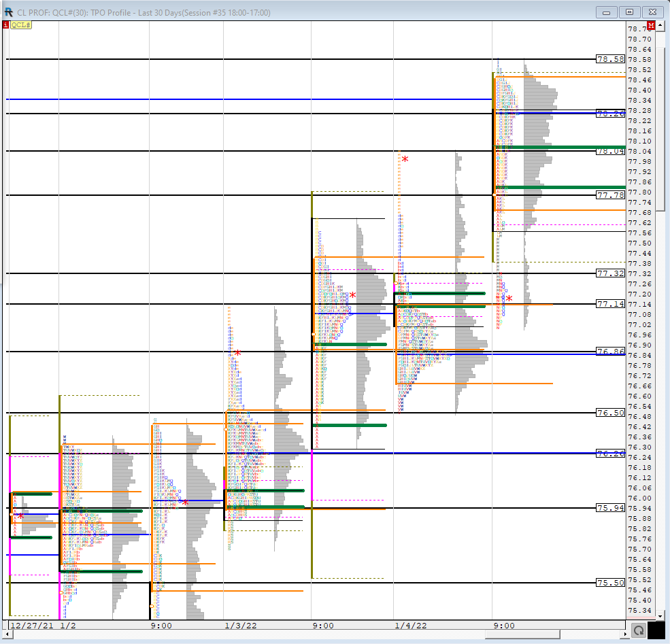Image resolution: width=670 pixels, height=644 pixels.
Task: Click the 9:00 label right of 1/4/22
Action: (504, 626)
